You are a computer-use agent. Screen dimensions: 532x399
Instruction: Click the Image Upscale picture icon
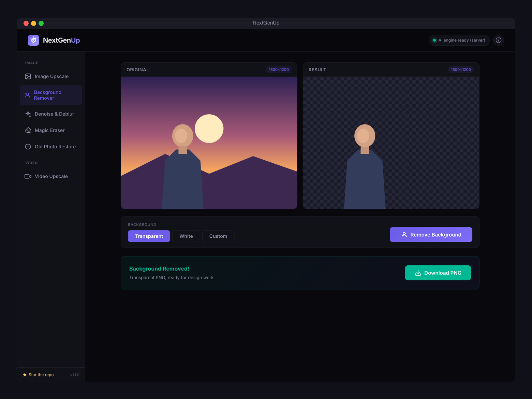point(28,76)
